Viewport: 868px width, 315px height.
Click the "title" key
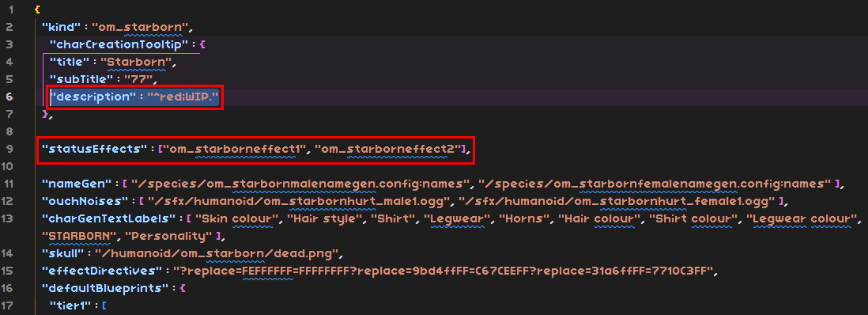(70, 62)
